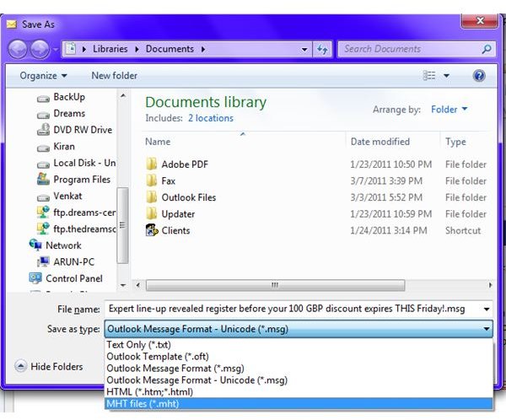This screenshot has width=506, height=420.
Task: Open the Organize dropdown menu
Action: [44, 76]
